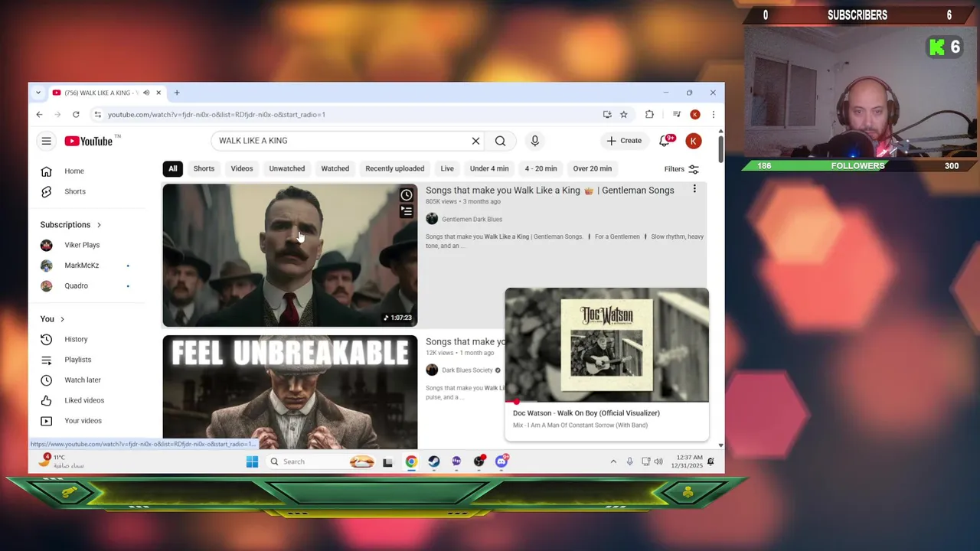This screenshot has width=980, height=551.
Task: Select the Over 20 min chip
Action: click(x=593, y=168)
